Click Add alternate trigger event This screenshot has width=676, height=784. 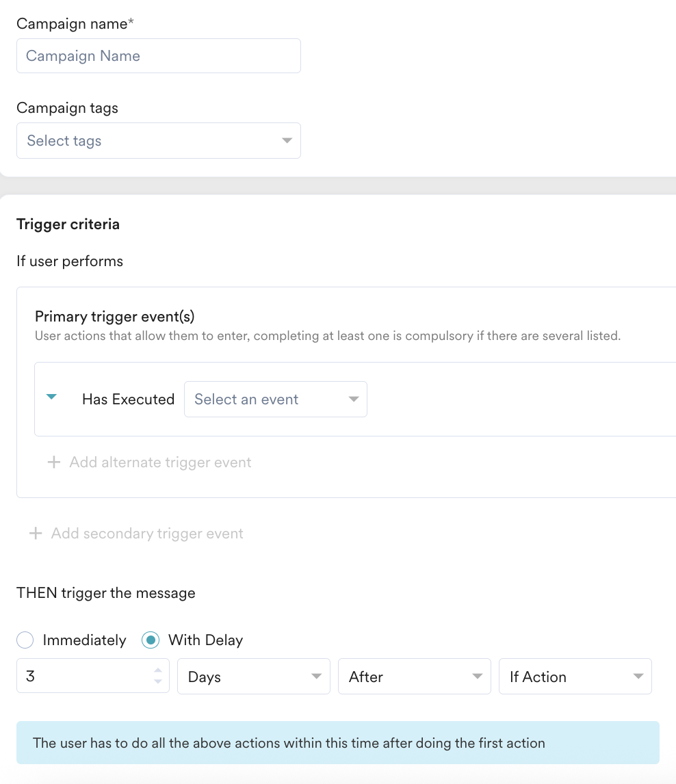pos(160,462)
